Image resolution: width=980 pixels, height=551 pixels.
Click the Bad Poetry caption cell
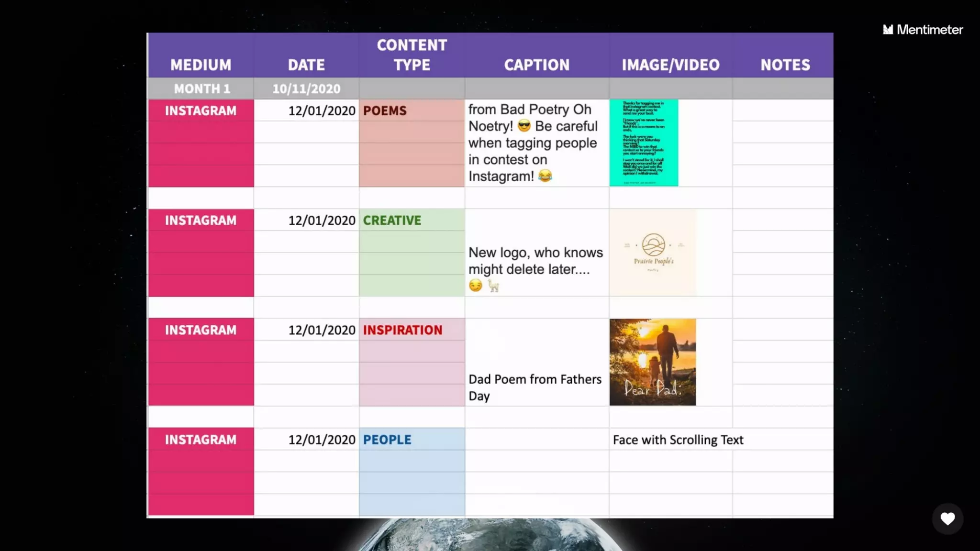click(x=533, y=143)
